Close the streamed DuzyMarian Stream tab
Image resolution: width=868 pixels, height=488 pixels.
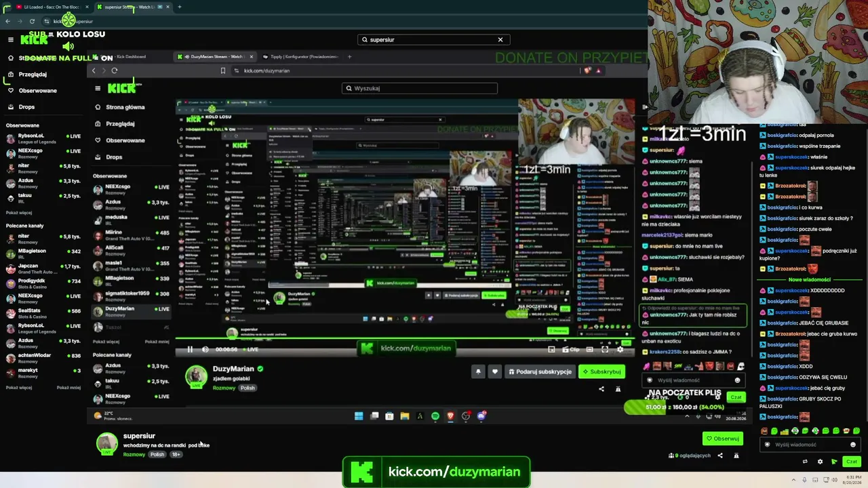tap(251, 57)
